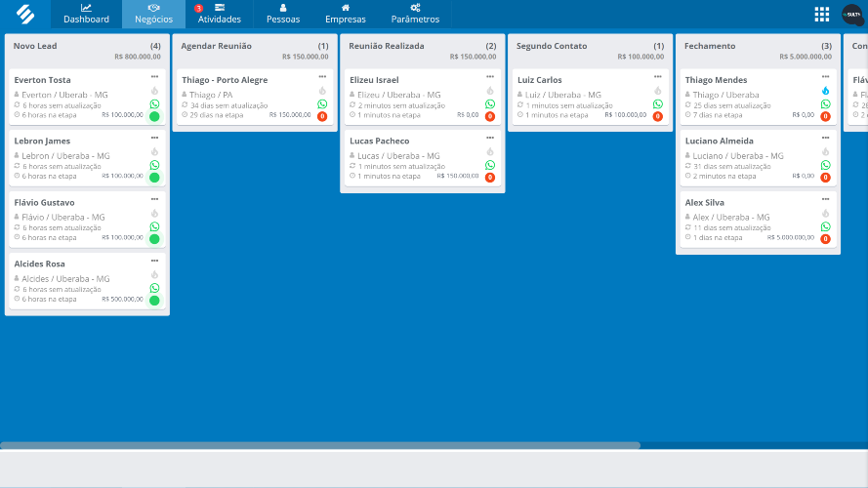868x488 pixels.
Task: Open the three-dot menu on Thiago - Porto Alegre card
Action: 322,77
